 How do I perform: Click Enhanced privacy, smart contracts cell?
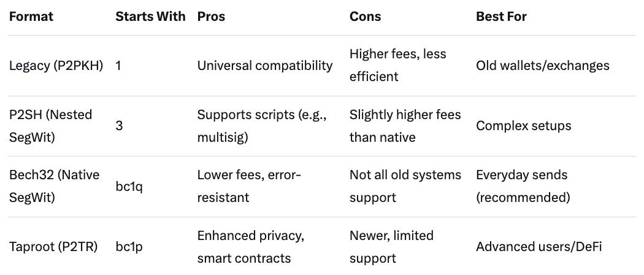click(251, 247)
